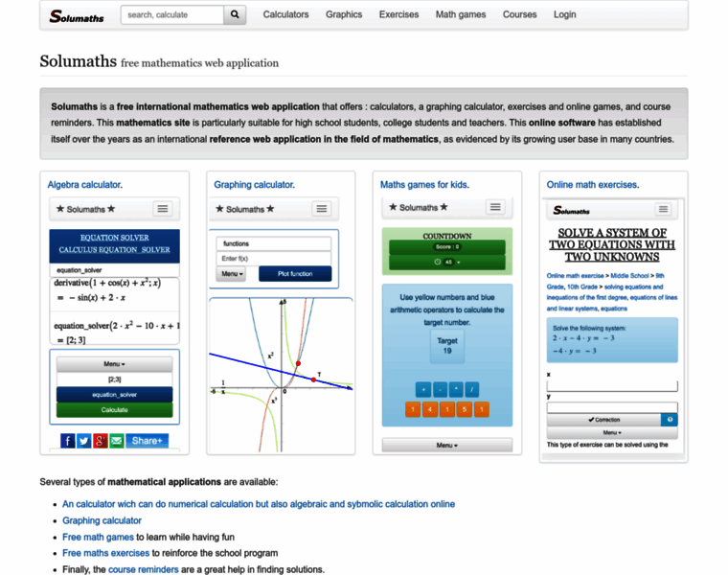Open Courses in top navigation
The height and width of the screenshot is (575, 728).
click(519, 15)
